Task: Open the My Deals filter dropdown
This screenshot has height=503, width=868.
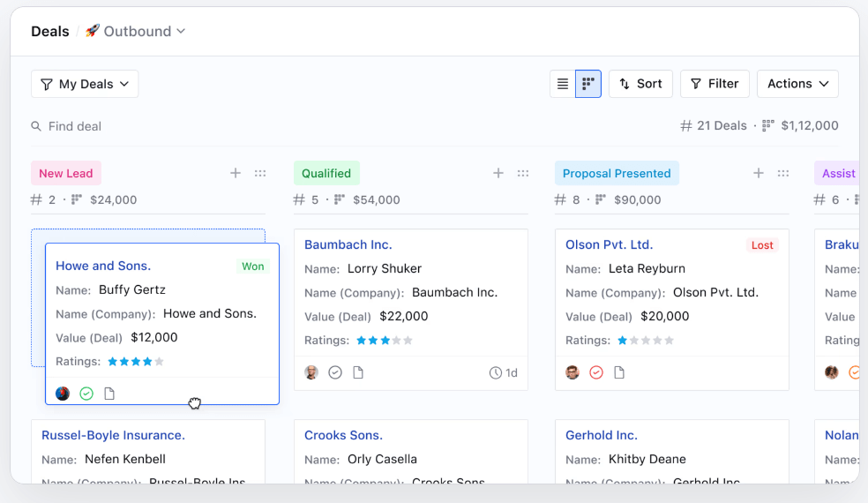Action: coord(85,84)
